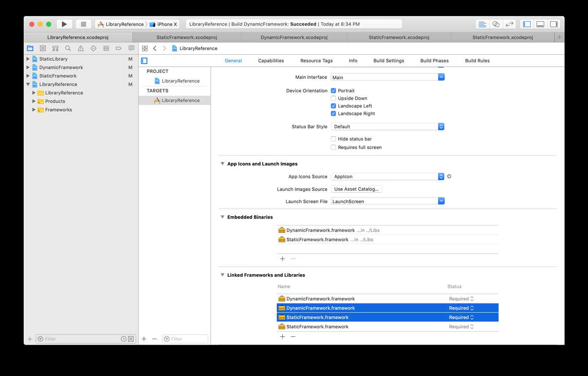Enable Hide status bar option
Viewport: 588px width, 376px height.
333,139
